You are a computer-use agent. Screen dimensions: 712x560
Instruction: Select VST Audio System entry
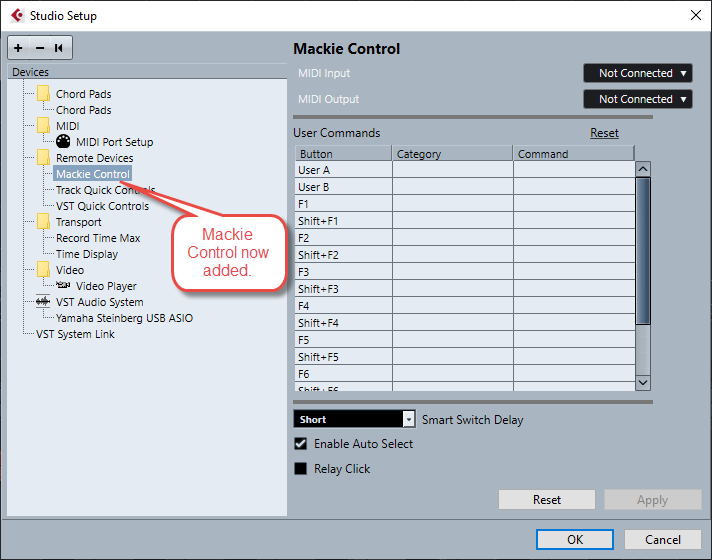[x=99, y=302]
